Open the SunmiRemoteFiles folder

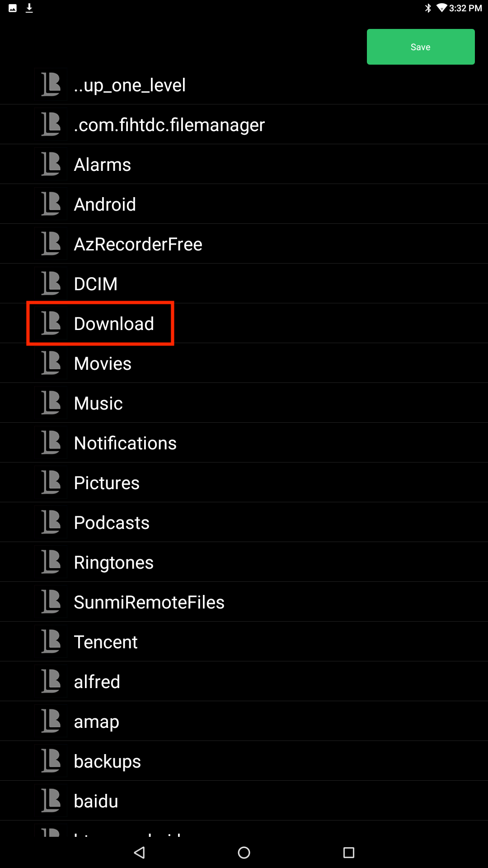244,602
